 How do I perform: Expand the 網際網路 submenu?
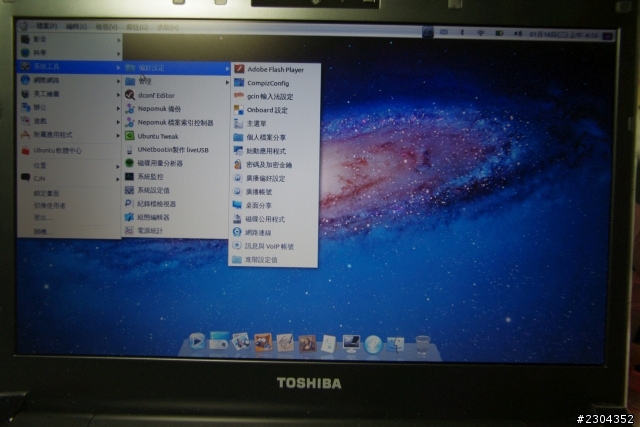(x=70, y=80)
